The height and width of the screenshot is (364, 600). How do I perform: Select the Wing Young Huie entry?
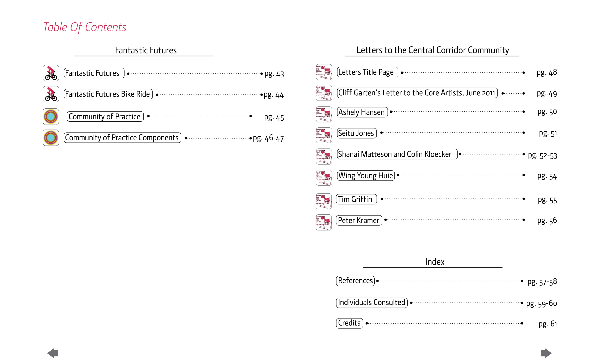365,175
